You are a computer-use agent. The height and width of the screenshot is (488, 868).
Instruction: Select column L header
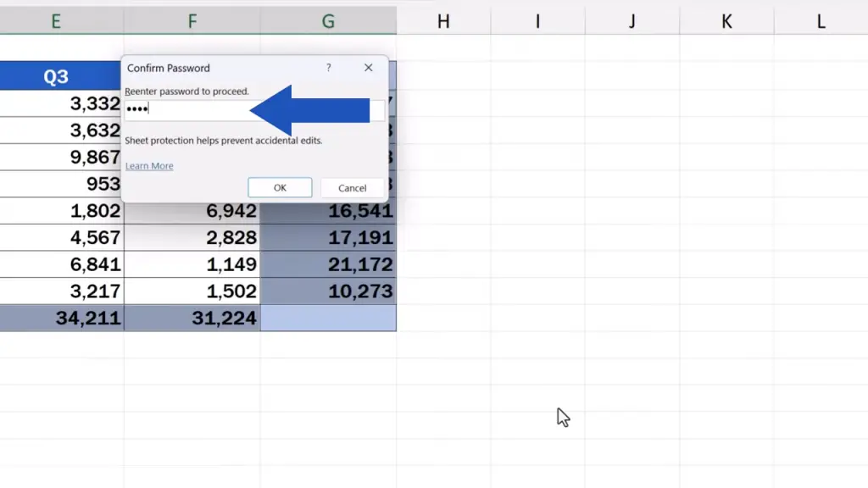pos(821,21)
